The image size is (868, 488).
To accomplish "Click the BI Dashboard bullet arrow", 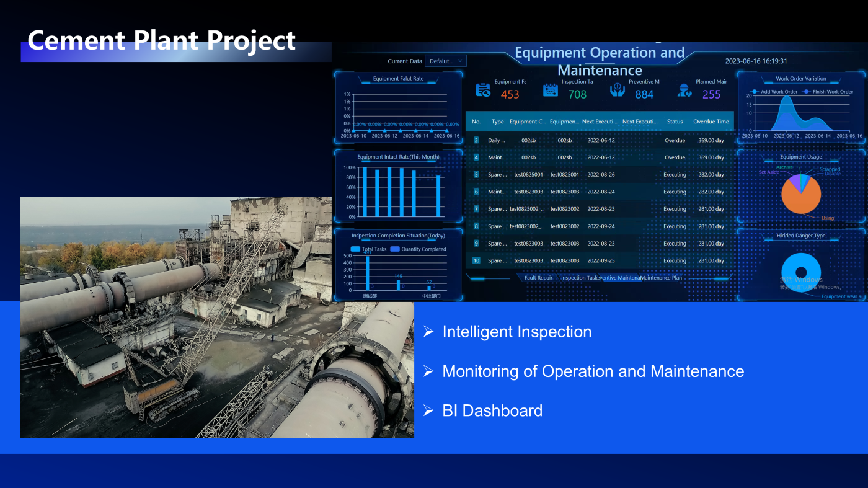I will (428, 410).
